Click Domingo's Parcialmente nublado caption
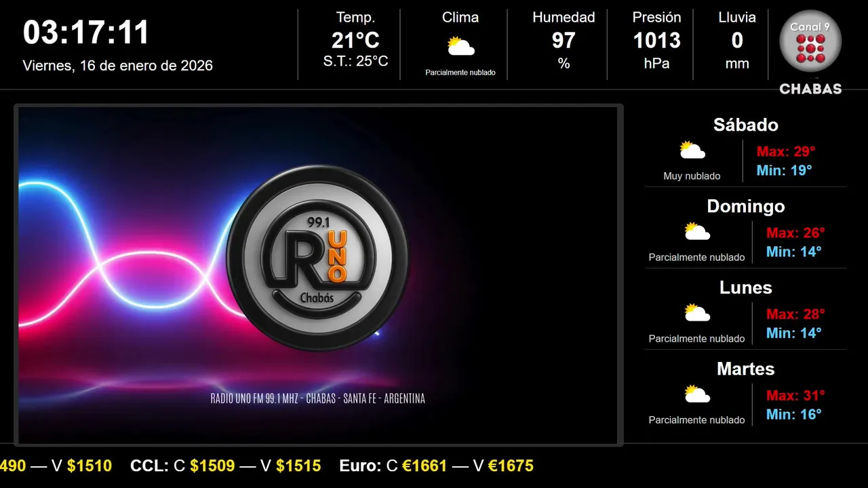This screenshot has height=488, width=868. (696, 258)
